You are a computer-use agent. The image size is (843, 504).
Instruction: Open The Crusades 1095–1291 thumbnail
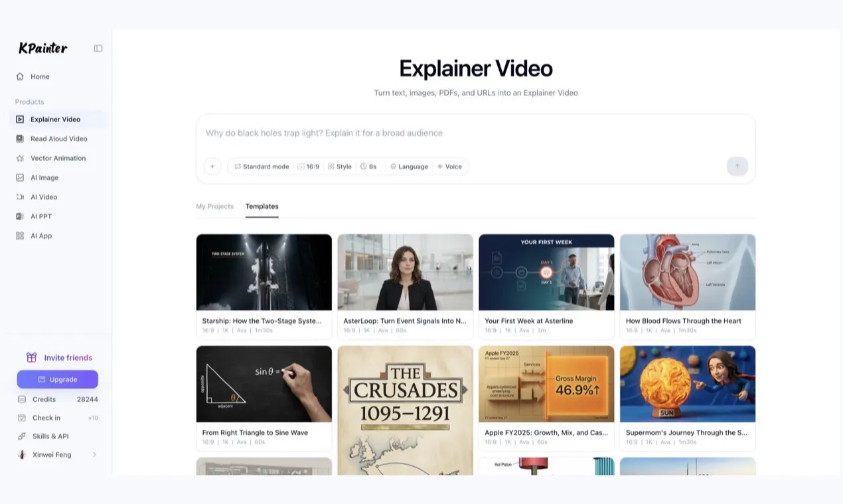(x=406, y=410)
